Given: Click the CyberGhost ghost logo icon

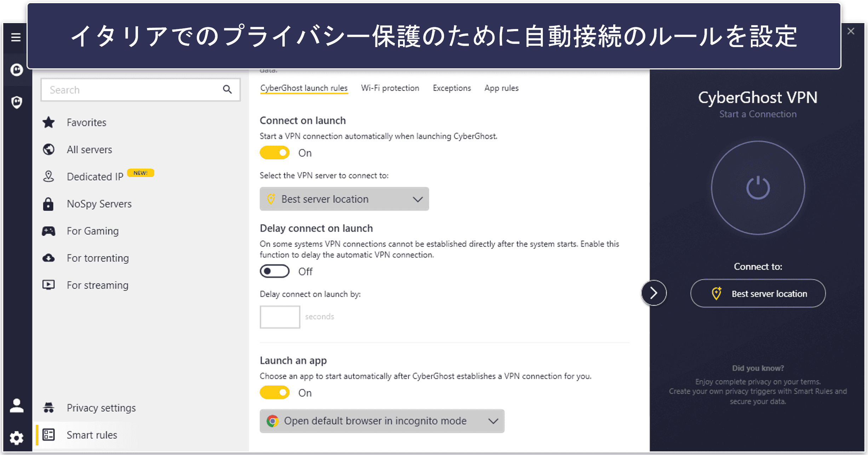Looking at the screenshot, I should (x=17, y=70).
